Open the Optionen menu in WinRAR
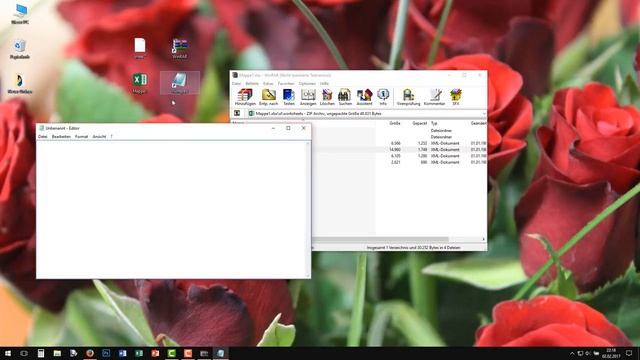The width and height of the screenshot is (640, 360). point(307,83)
